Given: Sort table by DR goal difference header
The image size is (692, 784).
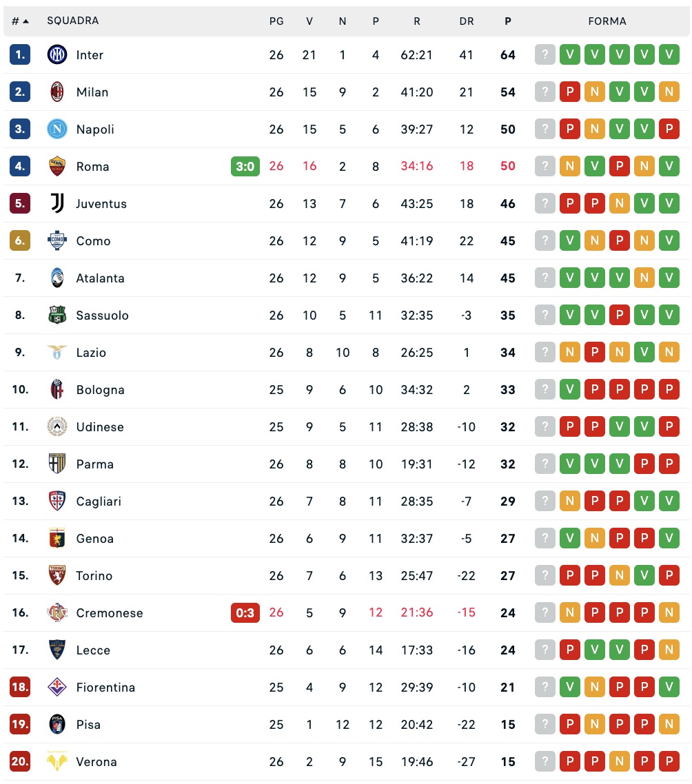Looking at the screenshot, I should pos(467,21).
